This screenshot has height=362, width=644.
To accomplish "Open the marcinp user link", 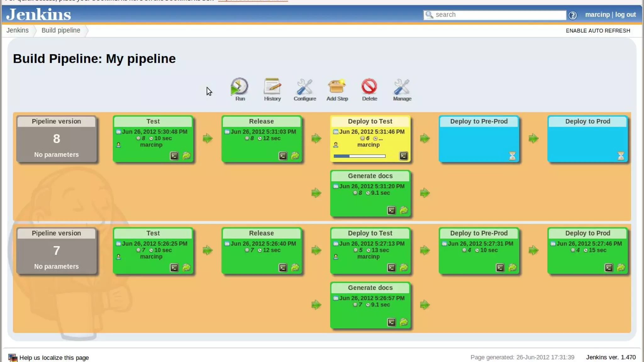I will (x=597, y=14).
